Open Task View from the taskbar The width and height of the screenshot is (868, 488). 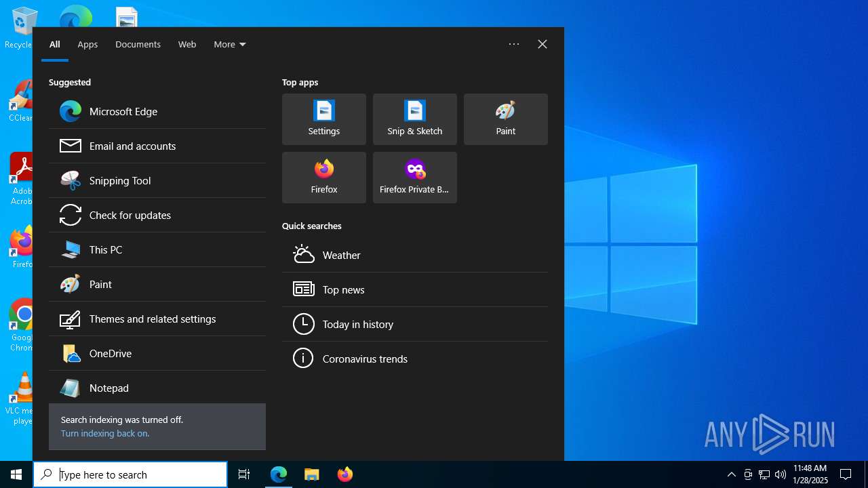coord(244,474)
